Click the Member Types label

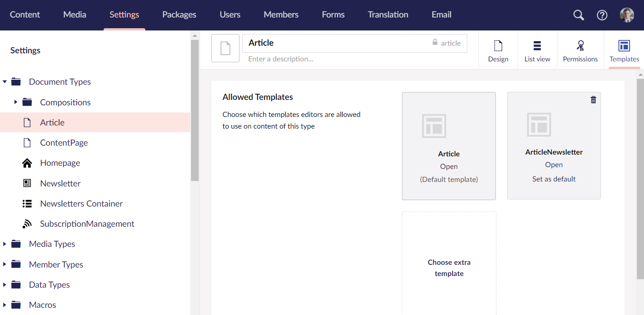coord(56,264)
